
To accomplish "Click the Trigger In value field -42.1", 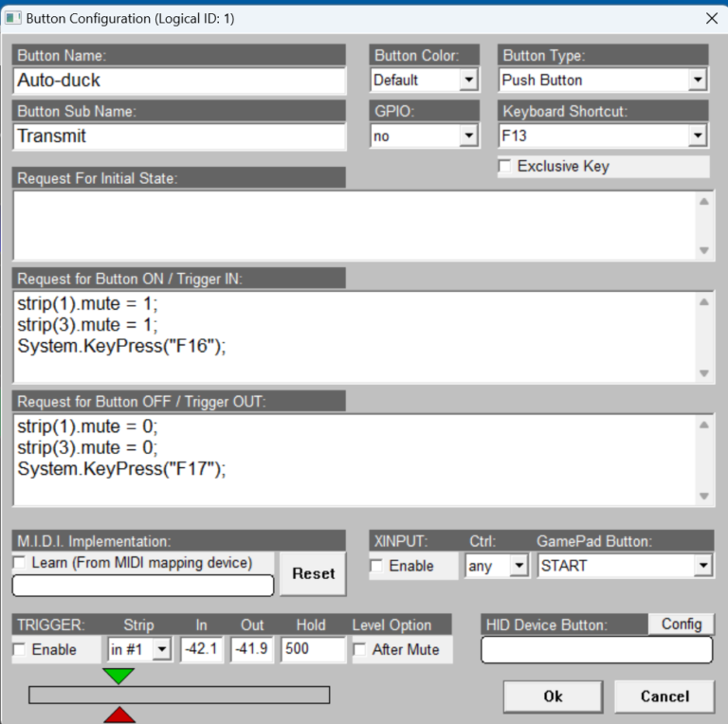I will pyautogui.click(x=202, y=649).
